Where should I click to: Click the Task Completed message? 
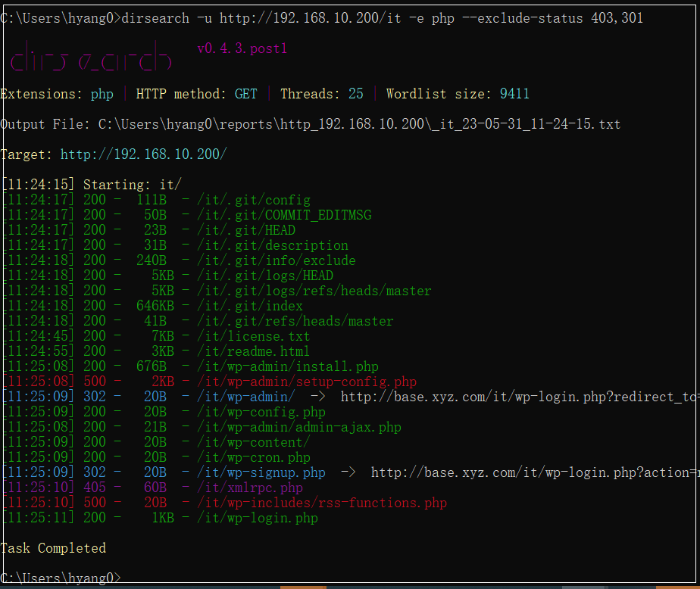tap(53, 548)
